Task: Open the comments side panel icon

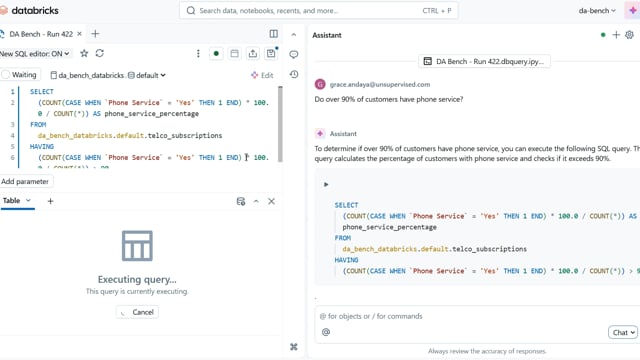Action: (x=293, y=54)
